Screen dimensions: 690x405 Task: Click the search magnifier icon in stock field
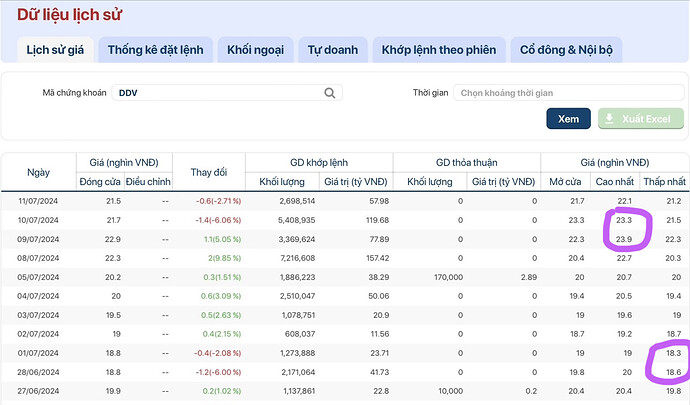point(329,93)
